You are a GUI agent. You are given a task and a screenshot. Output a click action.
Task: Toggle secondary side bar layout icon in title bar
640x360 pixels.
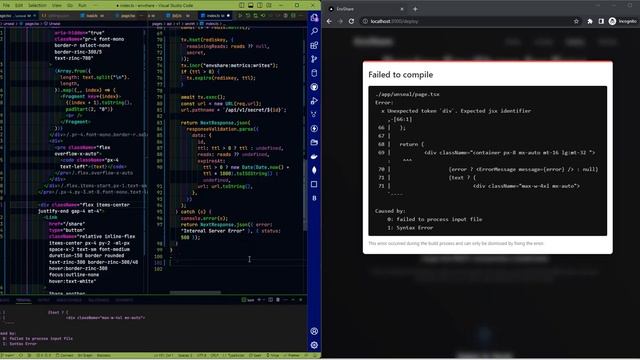click(x=260, y=5)
